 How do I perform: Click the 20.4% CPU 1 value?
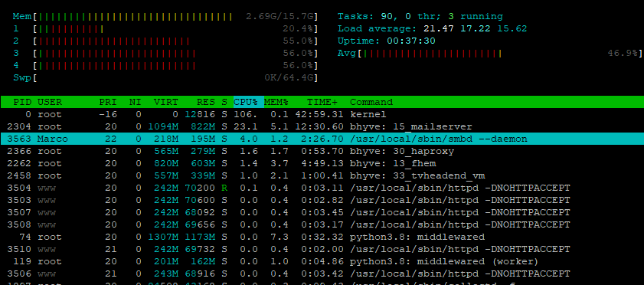pyautogui.click(x=298, y=29)
